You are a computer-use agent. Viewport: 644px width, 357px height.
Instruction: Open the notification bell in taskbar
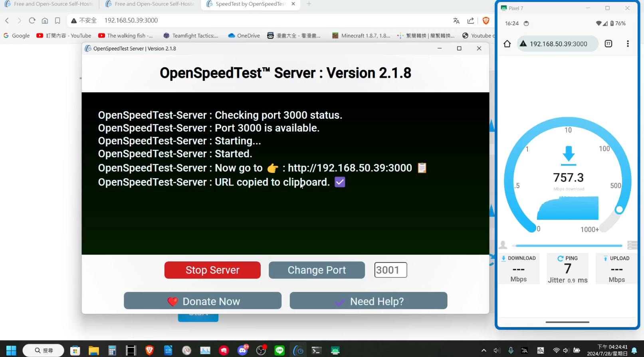(634, 351)
